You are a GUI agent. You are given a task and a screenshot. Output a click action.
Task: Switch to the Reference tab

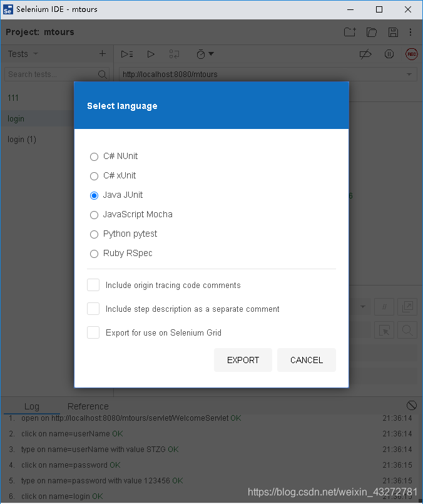[x=88, y=406]
